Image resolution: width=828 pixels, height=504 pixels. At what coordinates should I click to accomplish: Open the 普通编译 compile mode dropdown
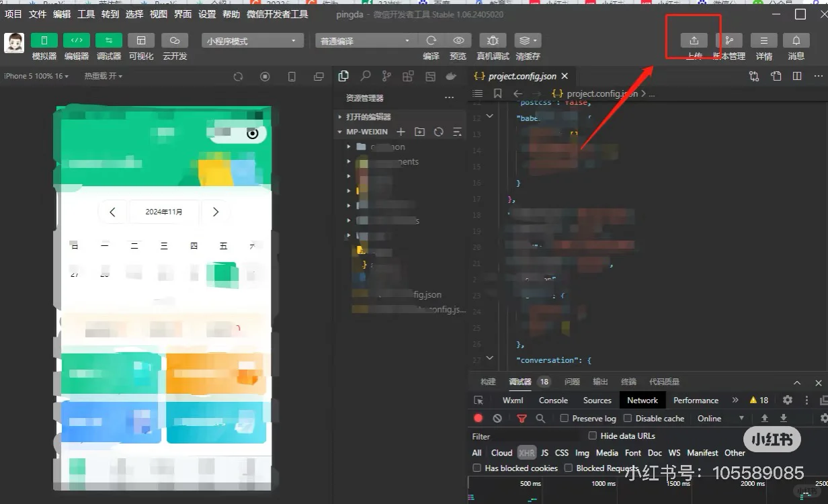(x=366, y=41)
